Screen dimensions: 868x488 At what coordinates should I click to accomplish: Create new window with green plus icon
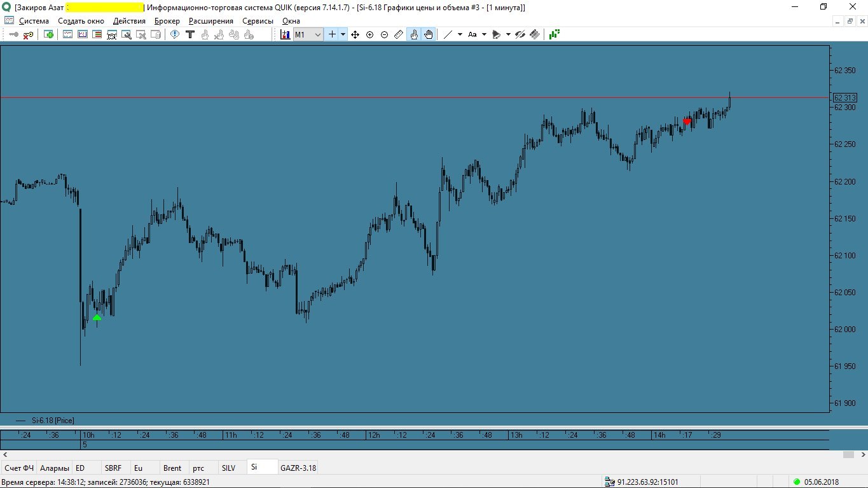point(48,34)
